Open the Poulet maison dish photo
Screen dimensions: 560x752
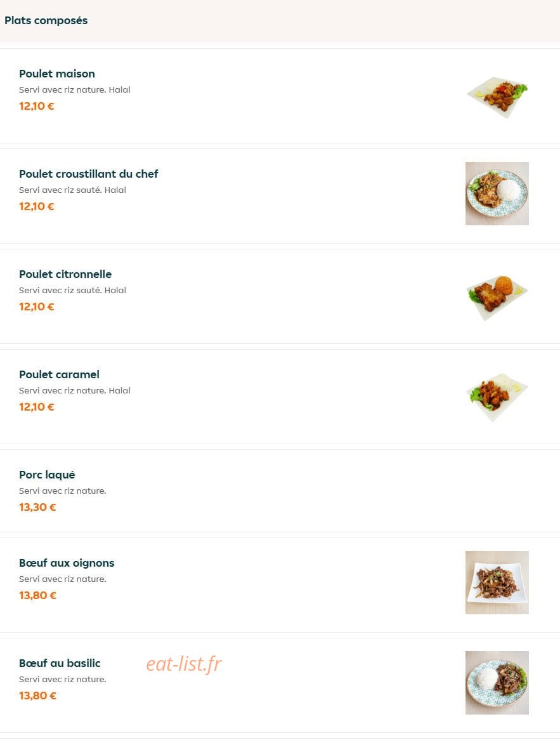[x=497, y=97]
